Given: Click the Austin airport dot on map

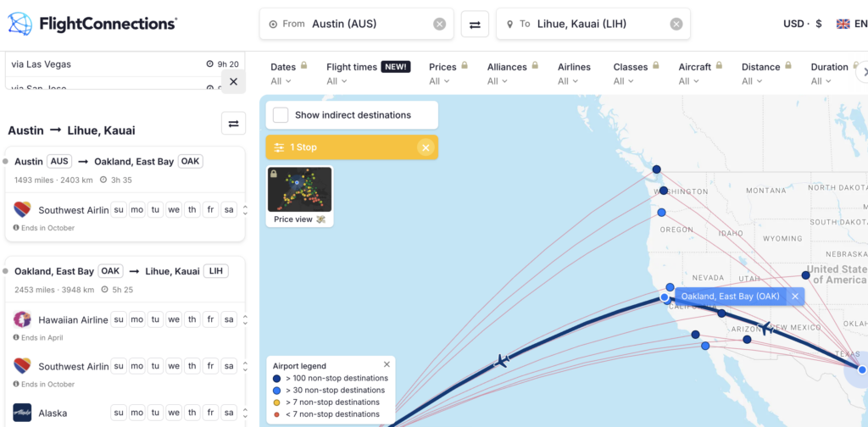Looking at the screenshot, I should [862, 369].
